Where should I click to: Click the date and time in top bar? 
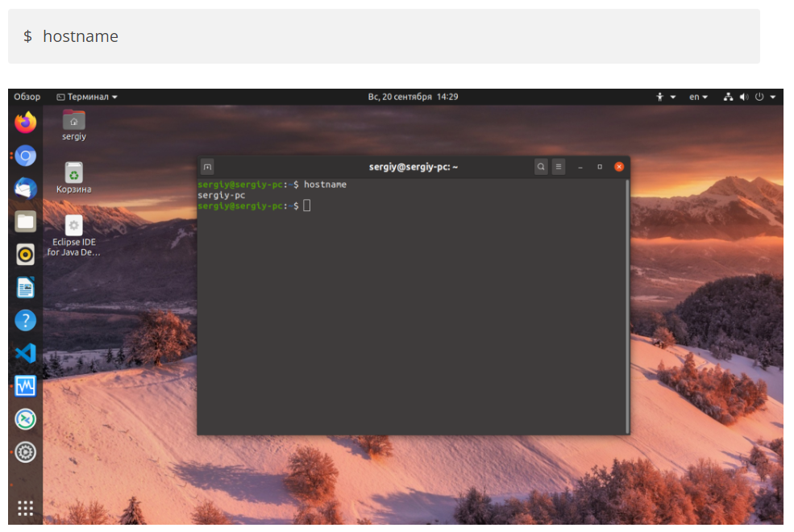[x=413, y=97]
